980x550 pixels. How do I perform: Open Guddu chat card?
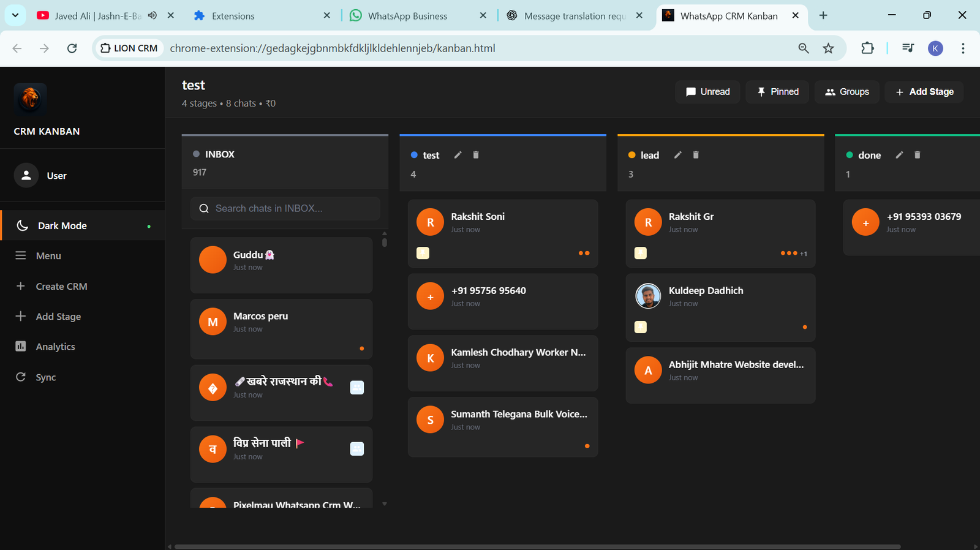(x=281, y=265)
